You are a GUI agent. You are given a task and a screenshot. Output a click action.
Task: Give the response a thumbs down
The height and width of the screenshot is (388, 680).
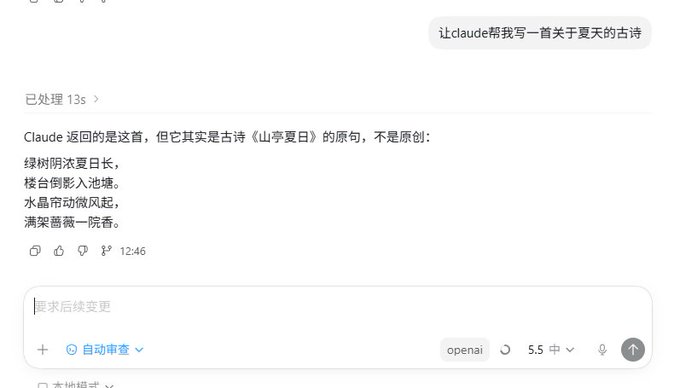tap(82, 251)
